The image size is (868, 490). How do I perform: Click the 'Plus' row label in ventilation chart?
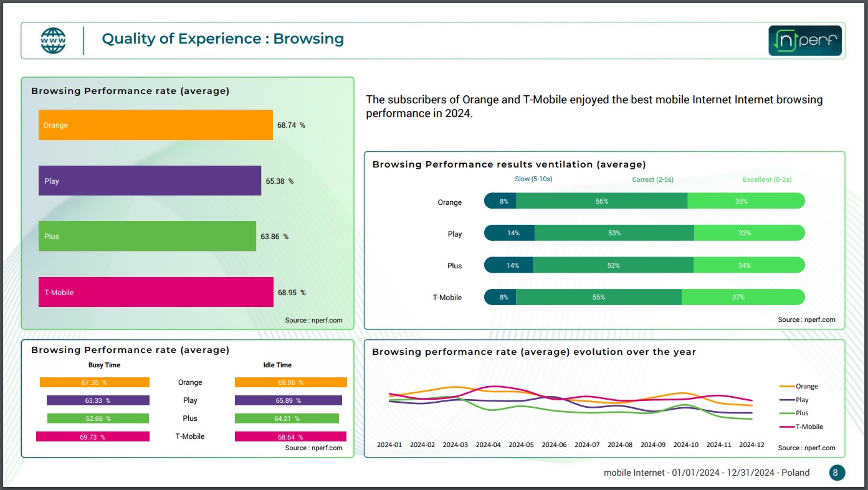[455, 266]
